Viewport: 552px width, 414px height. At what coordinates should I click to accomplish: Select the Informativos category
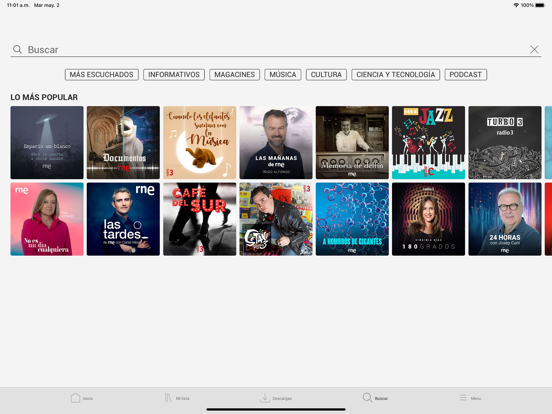coord(174,75)
